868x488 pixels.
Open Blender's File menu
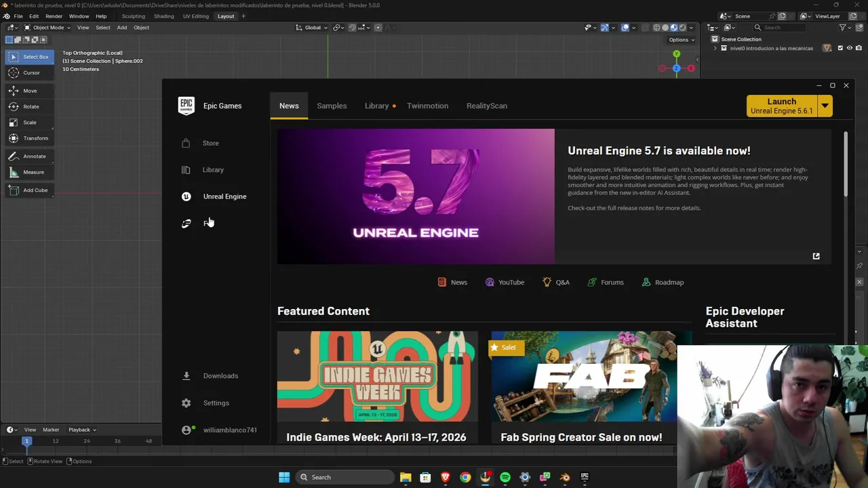(18, 16)
